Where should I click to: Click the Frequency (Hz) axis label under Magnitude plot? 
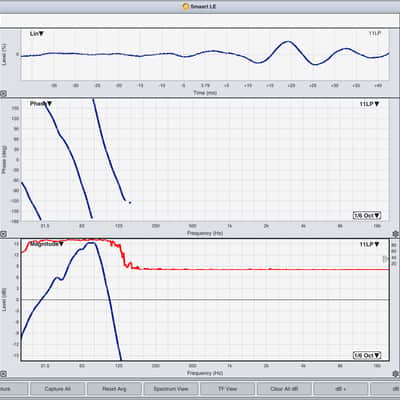205,373
